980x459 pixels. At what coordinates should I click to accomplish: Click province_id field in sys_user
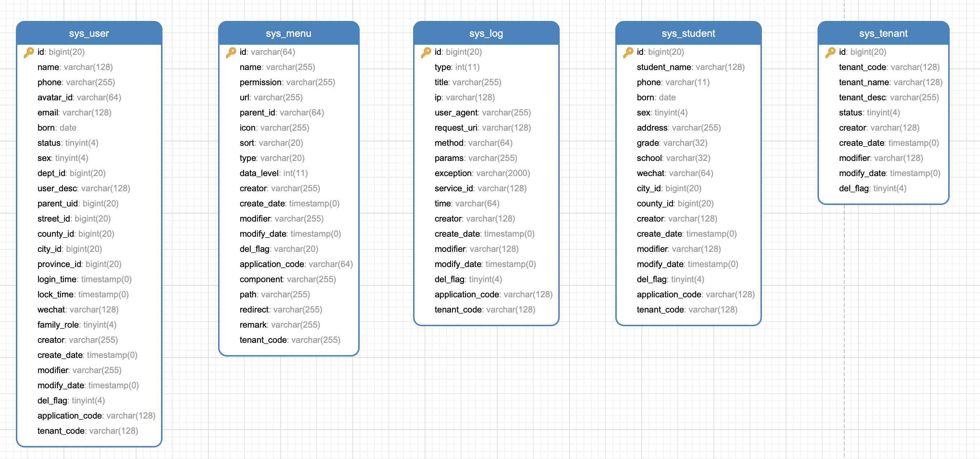point(79,264)
